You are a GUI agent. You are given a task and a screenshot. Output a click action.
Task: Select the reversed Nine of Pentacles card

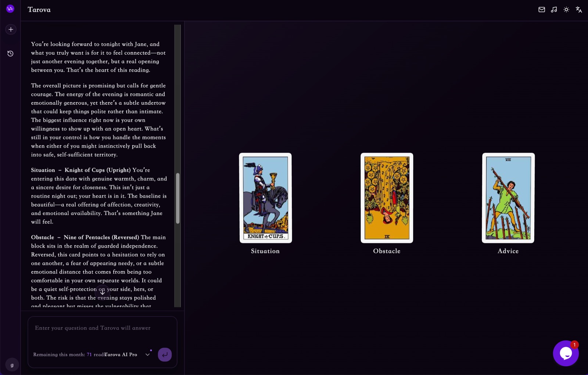387,198
